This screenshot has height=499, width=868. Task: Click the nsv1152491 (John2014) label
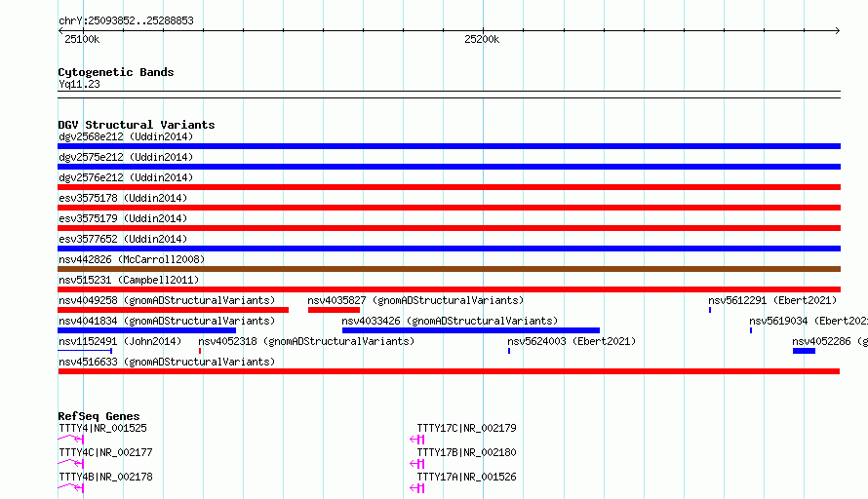tap(120, 341)
